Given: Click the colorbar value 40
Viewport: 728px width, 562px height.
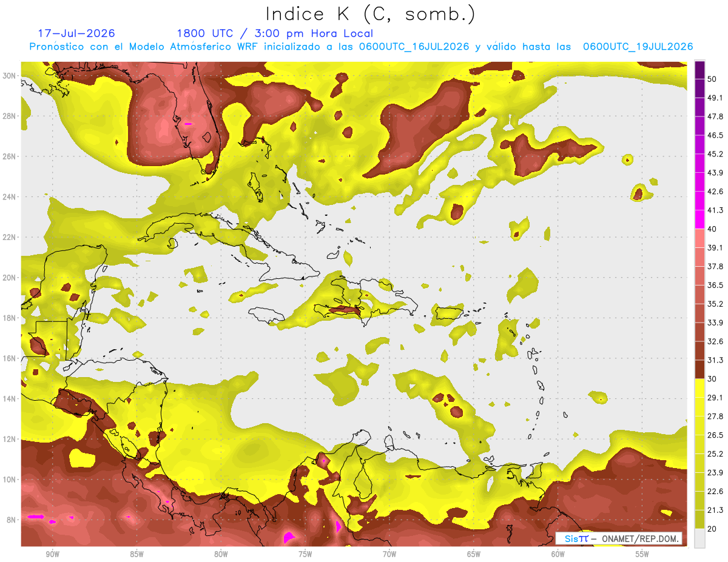Looking at the screenshot, I should click(712, 229).
